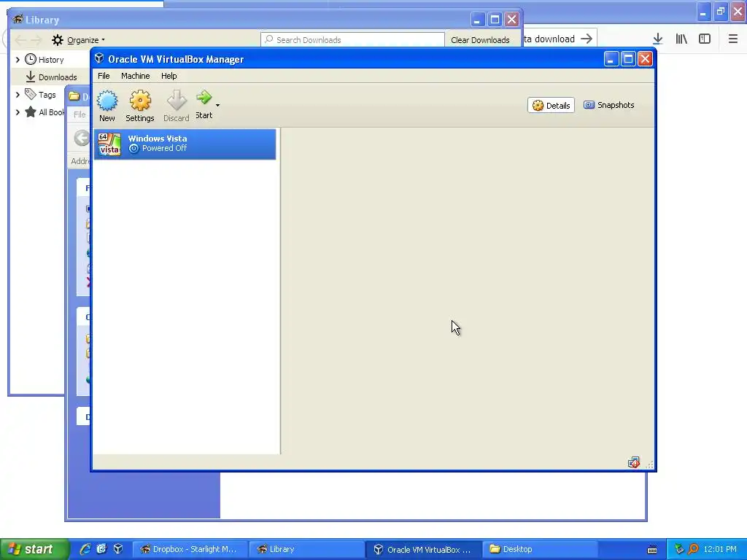The width and height of the screenshot is (747, 560).
Task: Launch Internet Explorer from quick launch
Action: 85,549
